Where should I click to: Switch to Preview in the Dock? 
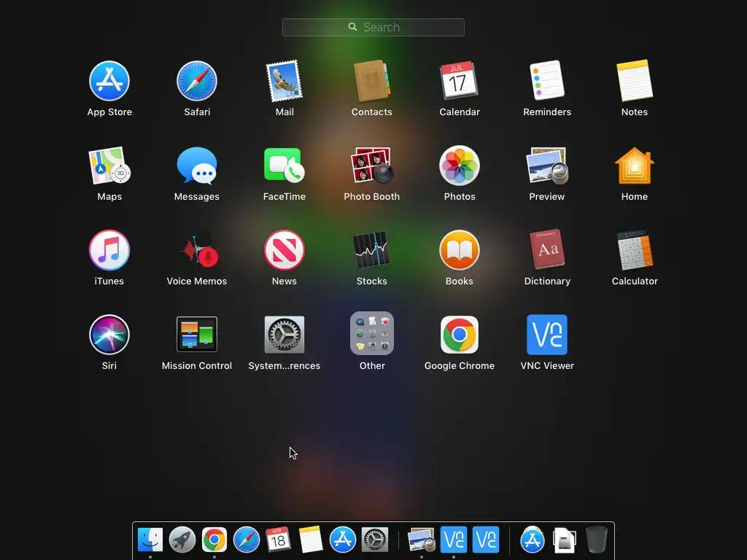click(x=422, y=540)
